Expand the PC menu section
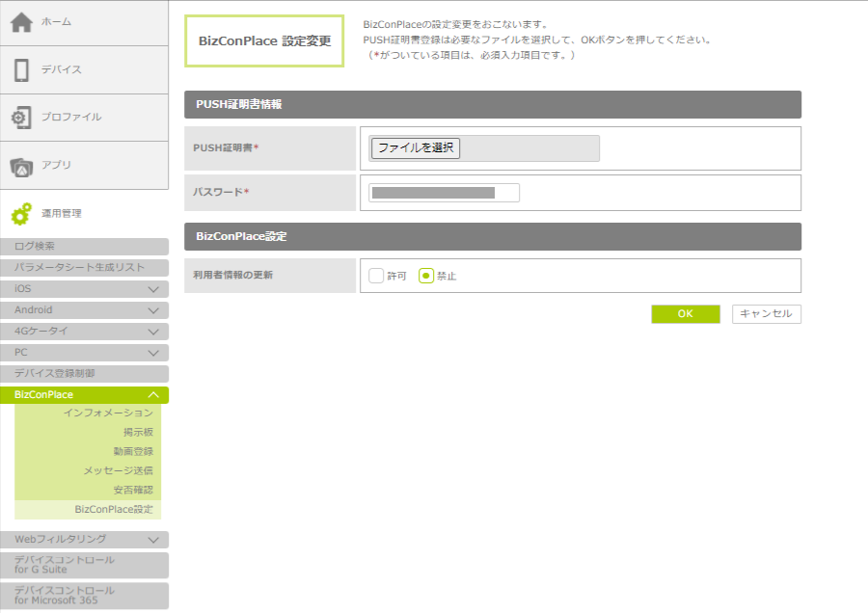This screenshot has width=868, height=613. point(152,353)
